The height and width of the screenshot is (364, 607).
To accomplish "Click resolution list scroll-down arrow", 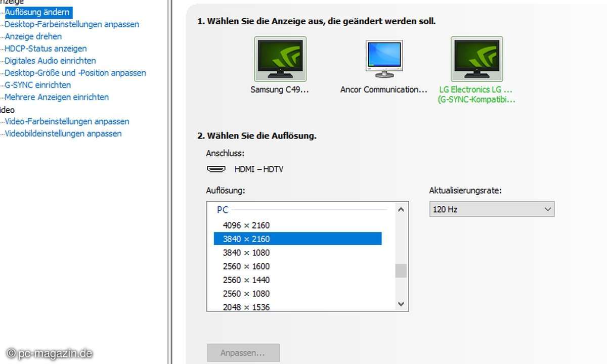I will (401, 304).
